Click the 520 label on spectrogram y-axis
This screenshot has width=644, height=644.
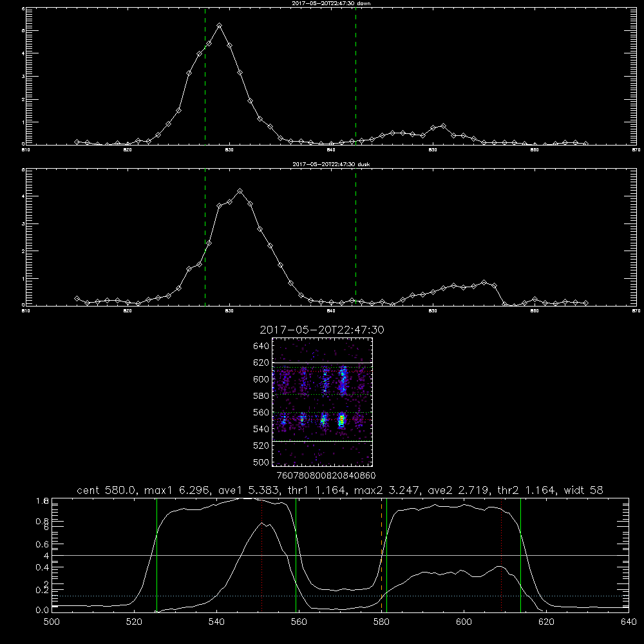click(261, 446)
